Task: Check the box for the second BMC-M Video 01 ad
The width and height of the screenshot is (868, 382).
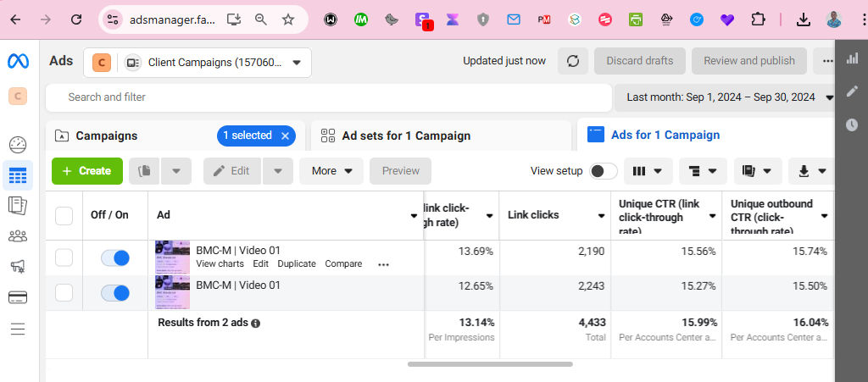Action: [64, 293]
